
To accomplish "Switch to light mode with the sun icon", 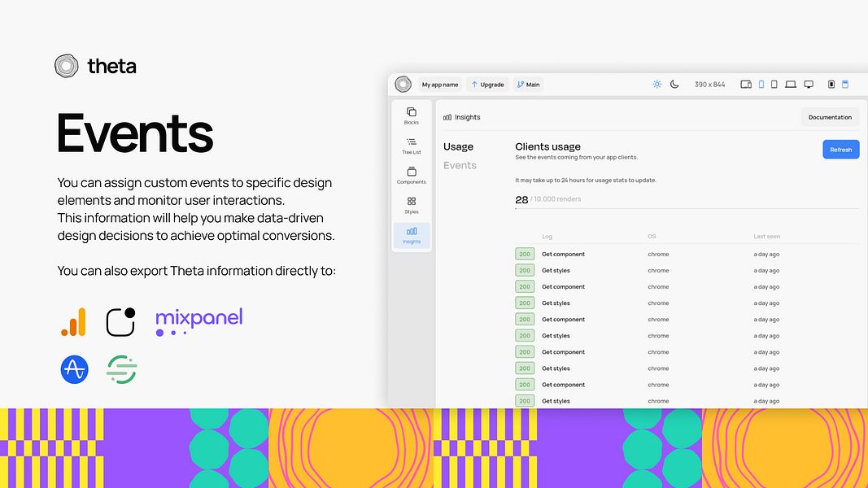I will coord(656,84).
